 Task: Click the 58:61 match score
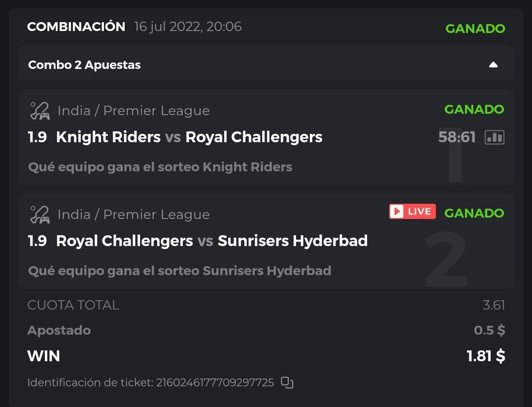tap(457, 137)
